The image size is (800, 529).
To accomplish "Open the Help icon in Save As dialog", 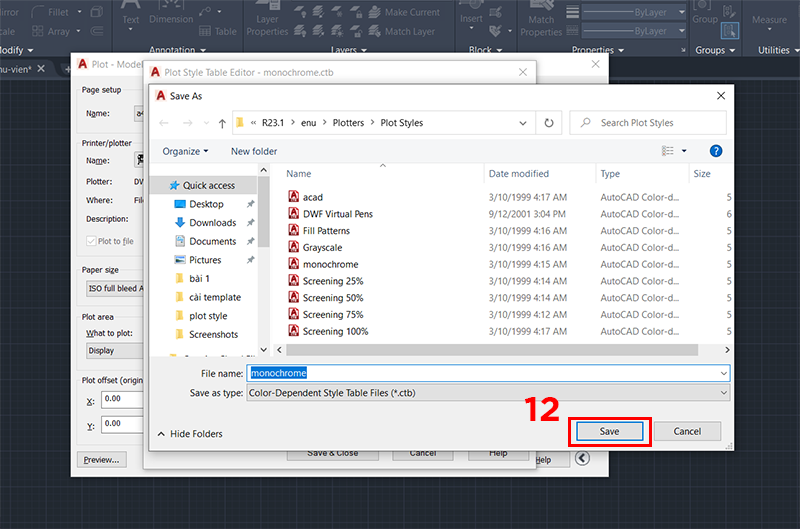I will 716,151.
